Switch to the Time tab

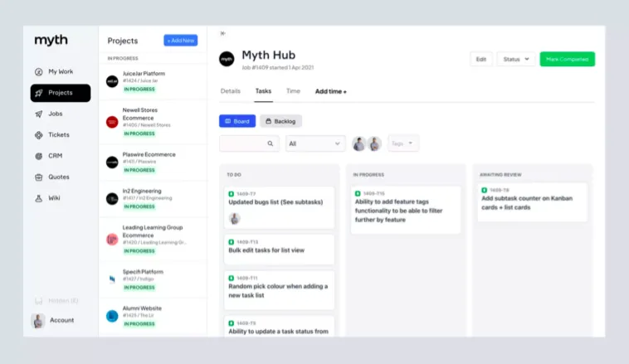pyautogui.click(x=293, y=91)
